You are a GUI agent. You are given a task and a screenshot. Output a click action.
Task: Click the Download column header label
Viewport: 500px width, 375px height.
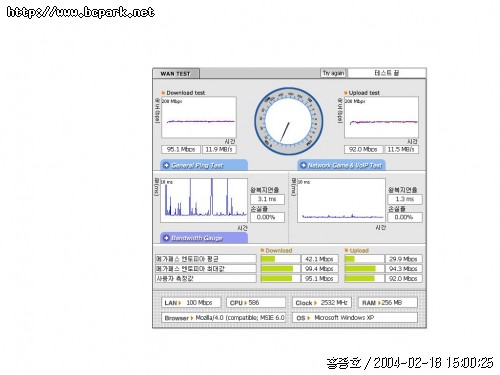point(279,250)
